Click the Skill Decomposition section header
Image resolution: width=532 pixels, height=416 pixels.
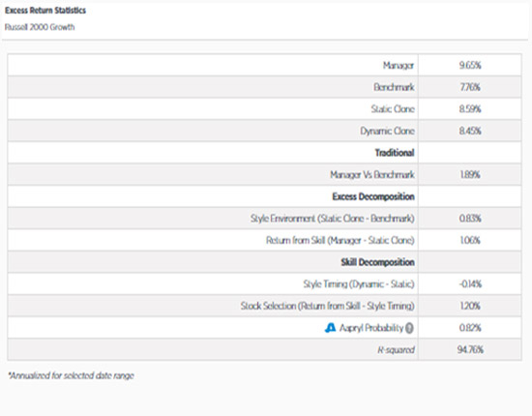[377, 262]
